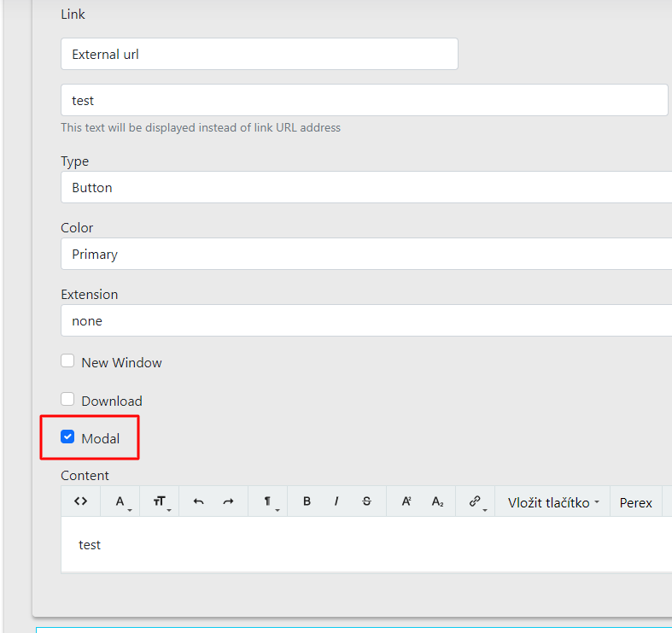Viewport: 672px width, 633px height.
Task: Apply bold formatting
Action: click(307, 501)
